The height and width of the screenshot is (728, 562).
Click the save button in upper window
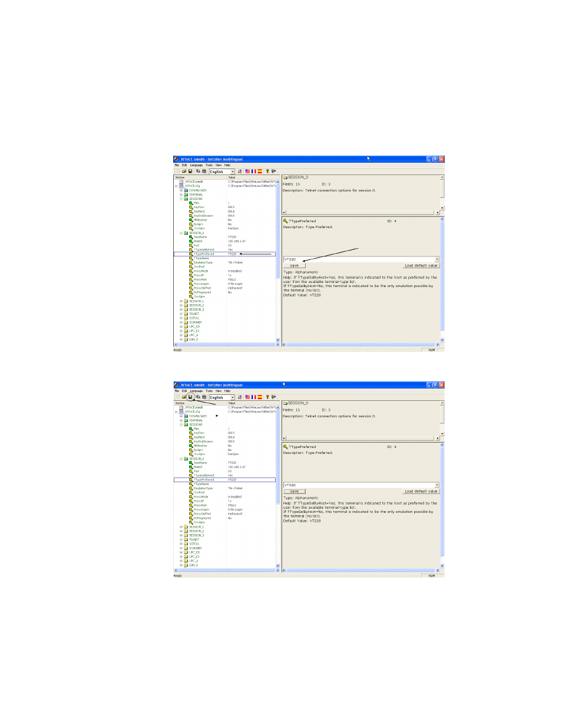295,265
